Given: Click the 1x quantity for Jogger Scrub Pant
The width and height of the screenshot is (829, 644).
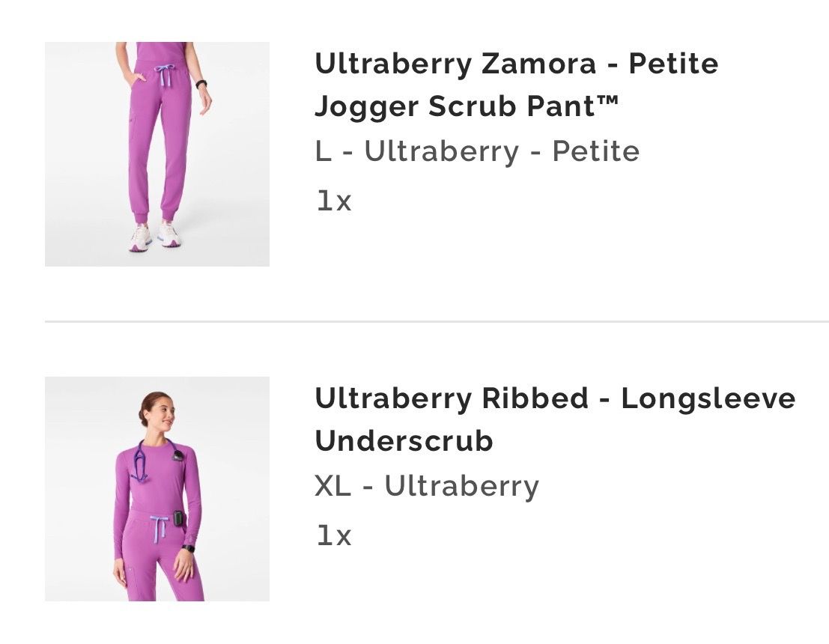Looking at the screenshot, I should coord(333,201).
